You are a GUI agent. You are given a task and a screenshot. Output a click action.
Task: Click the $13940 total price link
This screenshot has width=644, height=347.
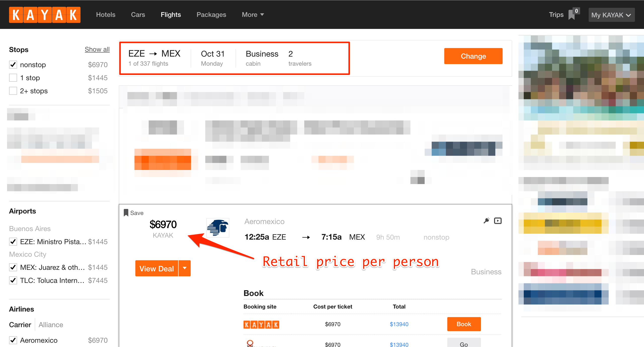coord(399,324)
